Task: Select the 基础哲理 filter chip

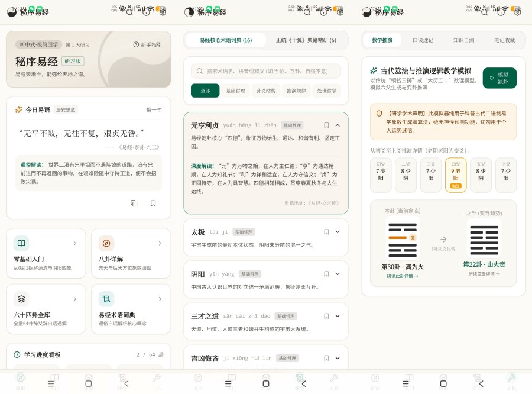Action: click(235, 91)
